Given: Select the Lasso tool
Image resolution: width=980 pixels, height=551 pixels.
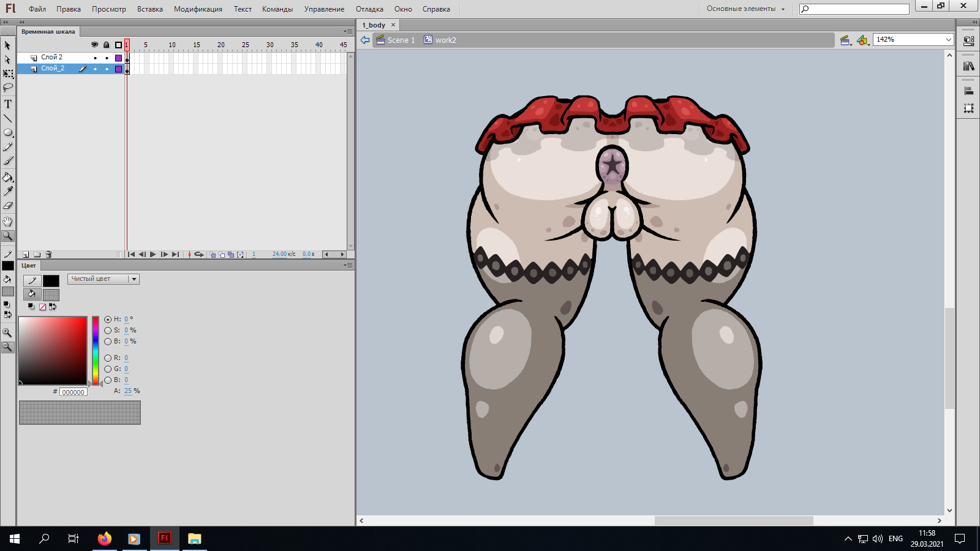Looking at the screenshot, I should [7, 88].
